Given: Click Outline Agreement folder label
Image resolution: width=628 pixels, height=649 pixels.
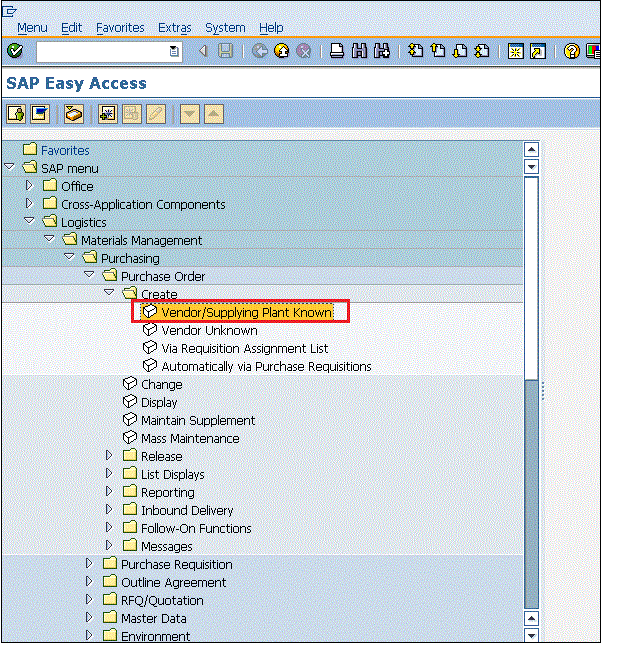Looking at the screenshot, I should click(173, 583).
